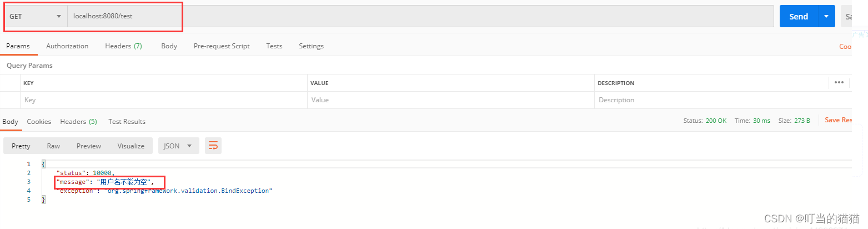868x229 pixels.
Task: Select the Visualize response view
Action: click(131, 146)
